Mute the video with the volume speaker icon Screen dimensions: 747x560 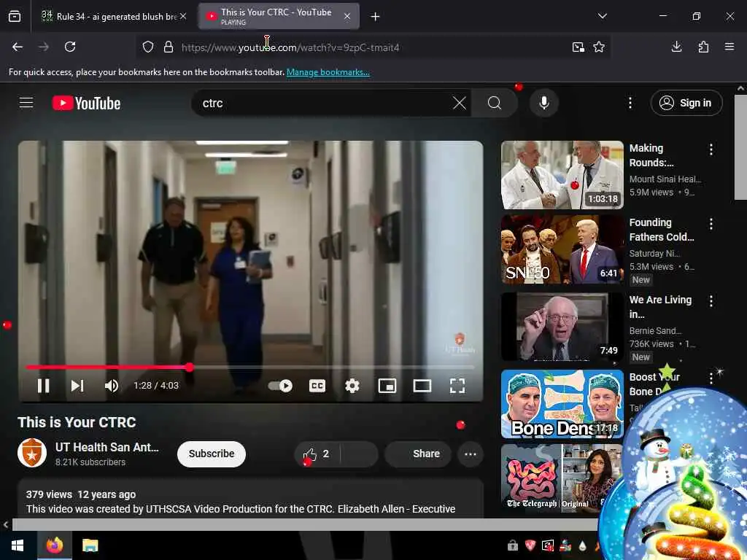[112, 386]
